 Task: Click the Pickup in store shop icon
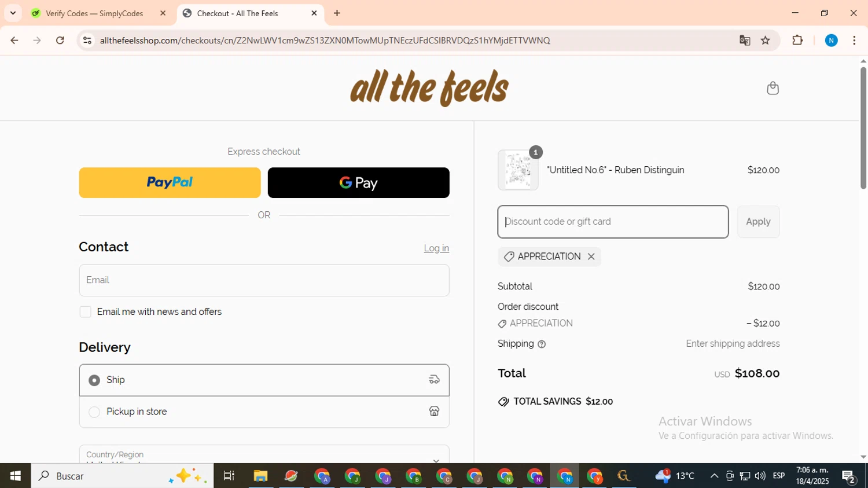tap(434, 411)
